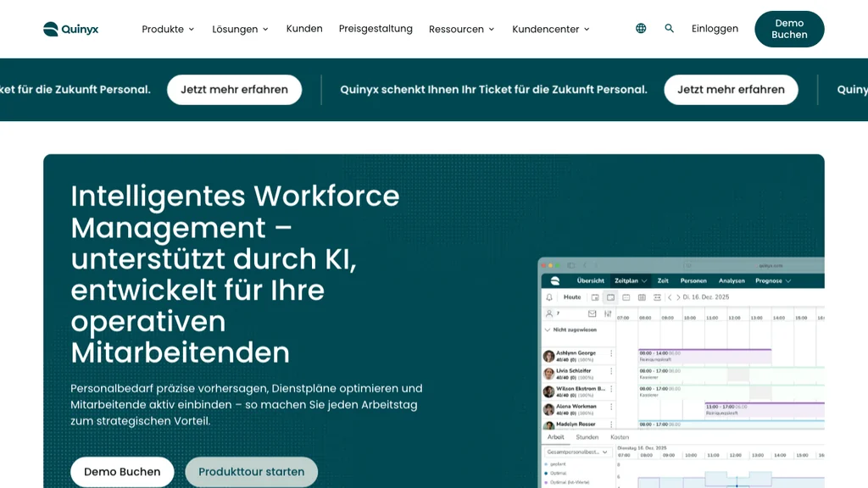Select the Personen tab in the product preview

(x=693, y=281)
